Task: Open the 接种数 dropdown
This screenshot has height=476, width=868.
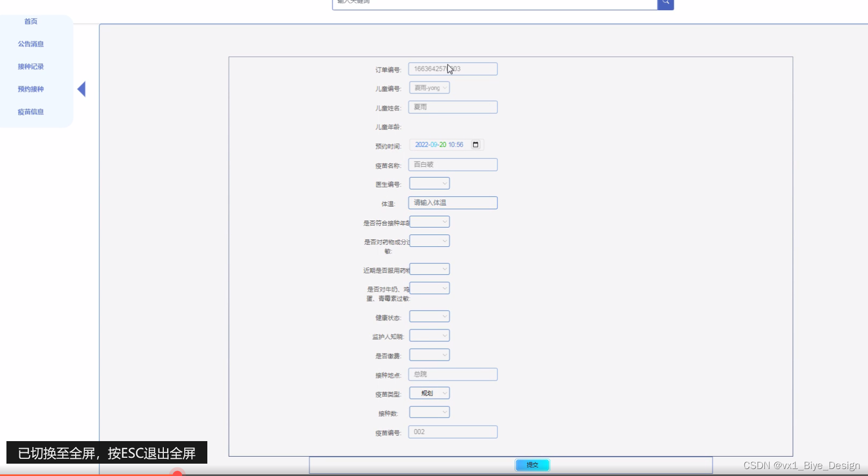Action: (430, 412)
